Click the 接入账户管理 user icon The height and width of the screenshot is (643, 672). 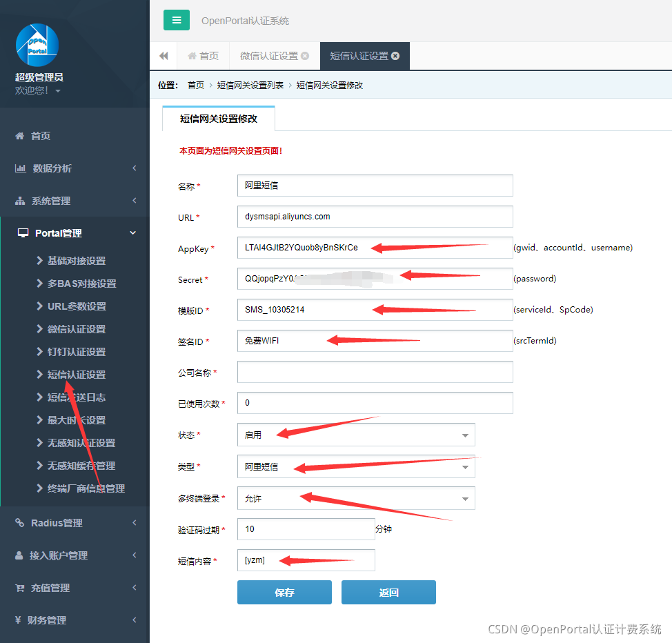[19, 555]
